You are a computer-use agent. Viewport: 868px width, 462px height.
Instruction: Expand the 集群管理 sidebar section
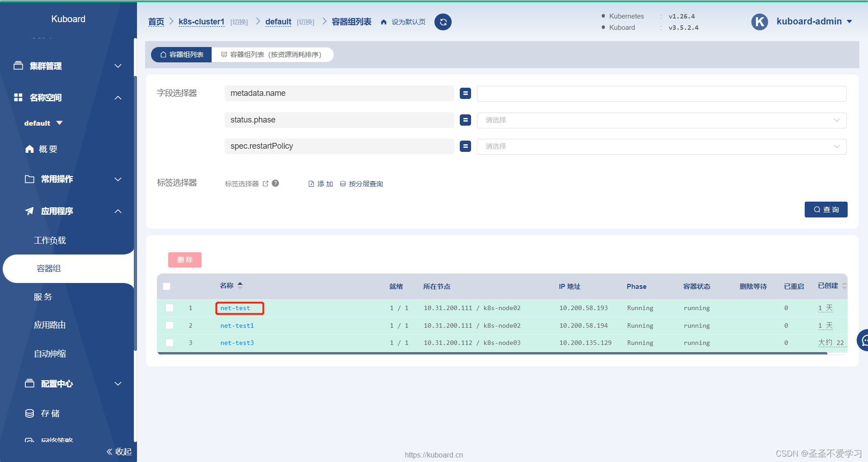(x=118, y=66)
